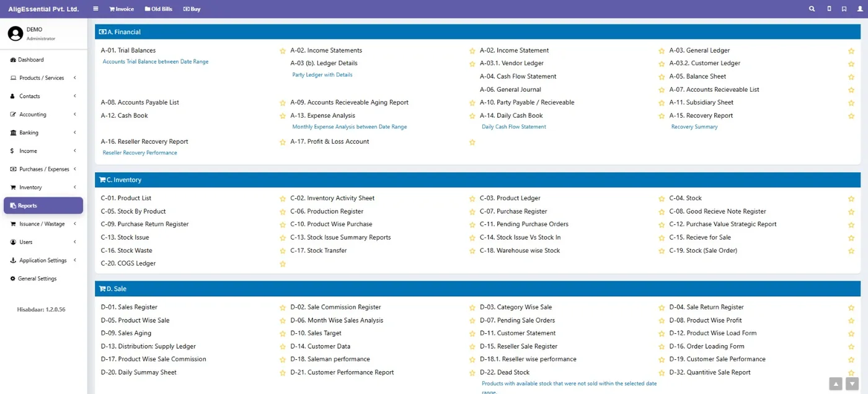Image resolution: width=868 pixels, height=394 pixels.
Task: Click the AligEssential Pvt. Ltd. brand title
Action: coord(43,9)
